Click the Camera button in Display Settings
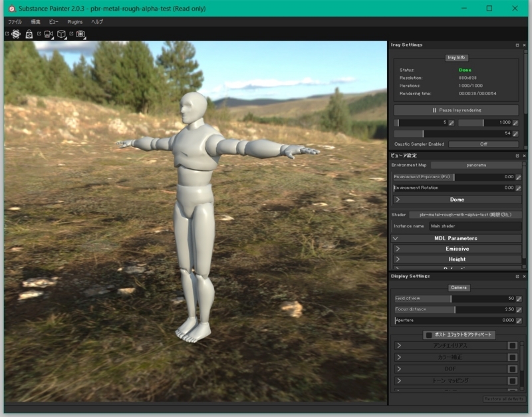The width and height of the screenshot is (532, 417). coord(459,288)
